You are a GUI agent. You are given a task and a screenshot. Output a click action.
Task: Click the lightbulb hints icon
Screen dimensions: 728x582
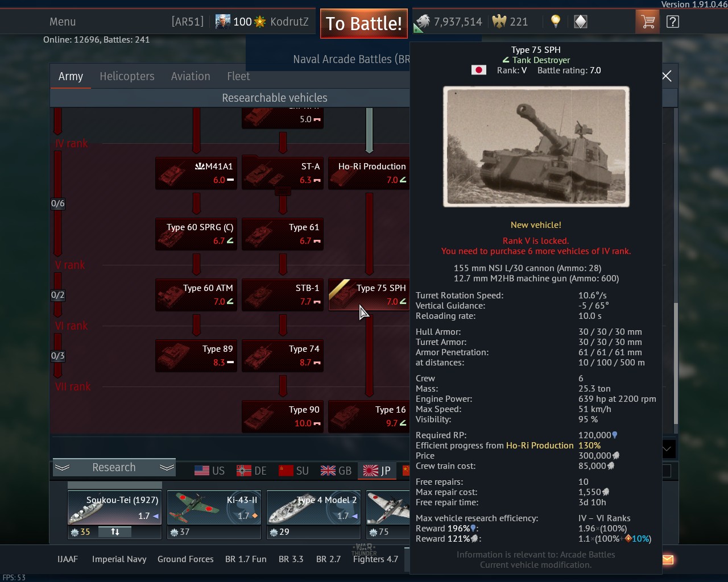tap(556, 22)
